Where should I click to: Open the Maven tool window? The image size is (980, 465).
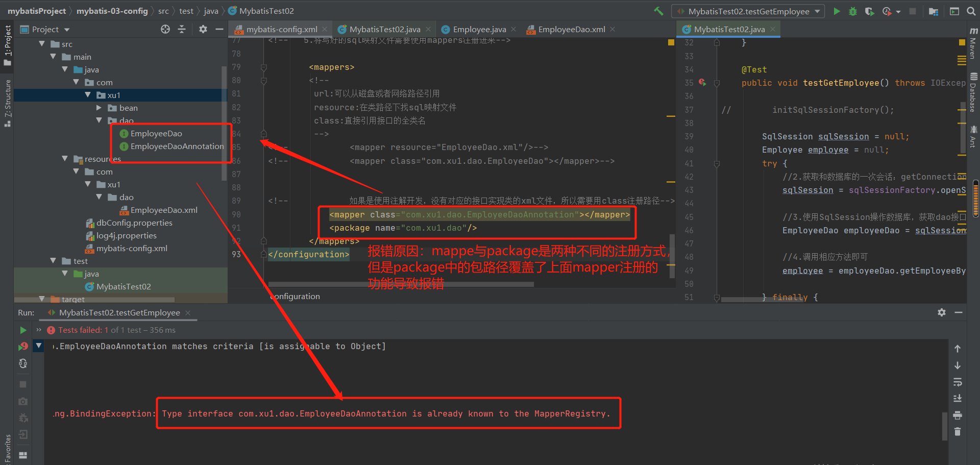[973, 44]
